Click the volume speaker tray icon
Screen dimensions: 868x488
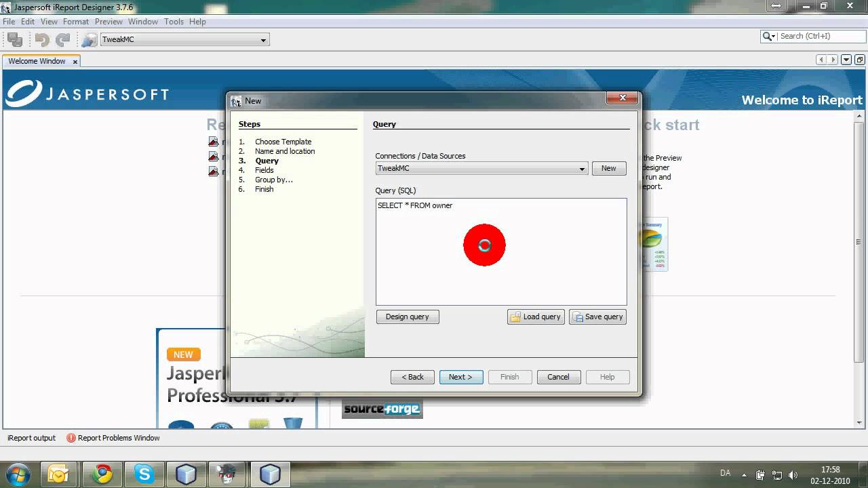tap(793, 475)
